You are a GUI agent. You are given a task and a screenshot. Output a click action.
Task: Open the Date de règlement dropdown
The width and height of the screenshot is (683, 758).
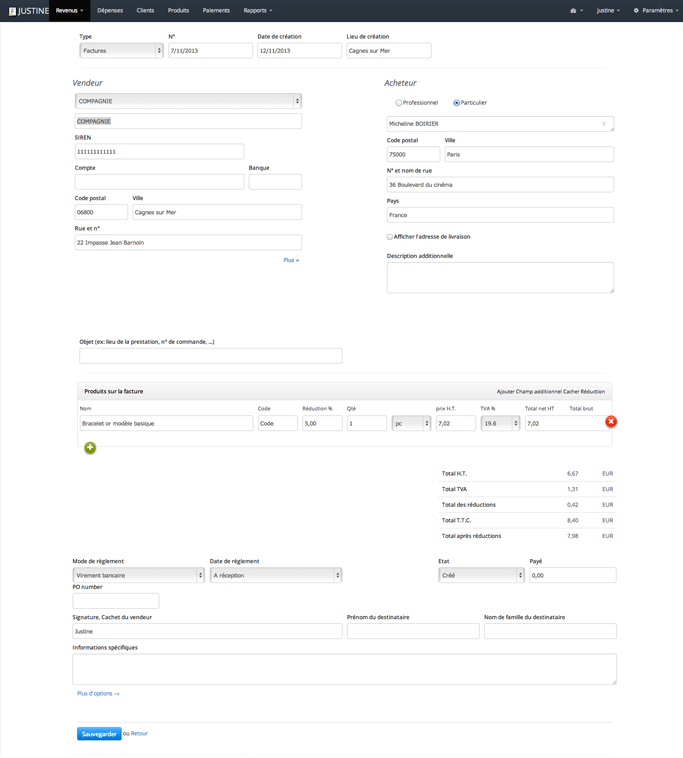(276, 575)
